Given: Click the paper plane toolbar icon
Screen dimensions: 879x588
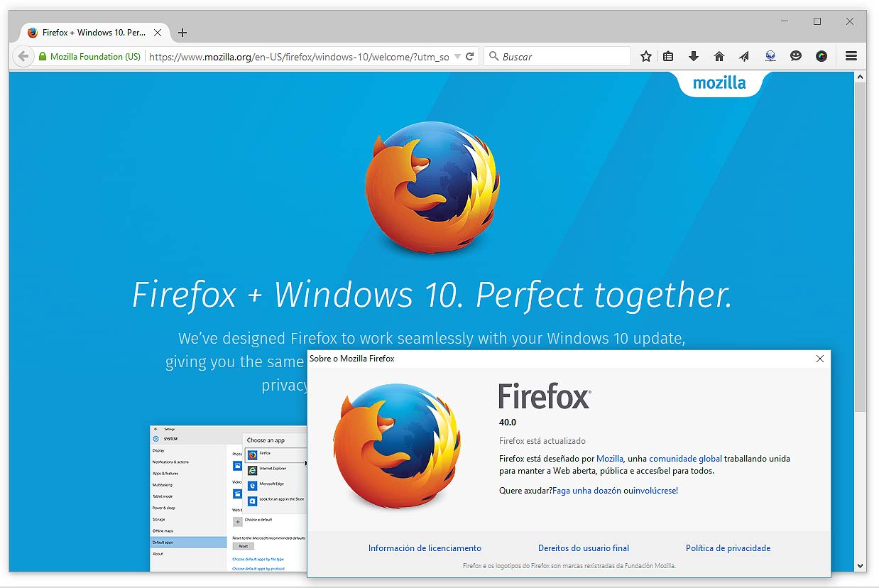Looking at the screenshot, I should (744, 56).
